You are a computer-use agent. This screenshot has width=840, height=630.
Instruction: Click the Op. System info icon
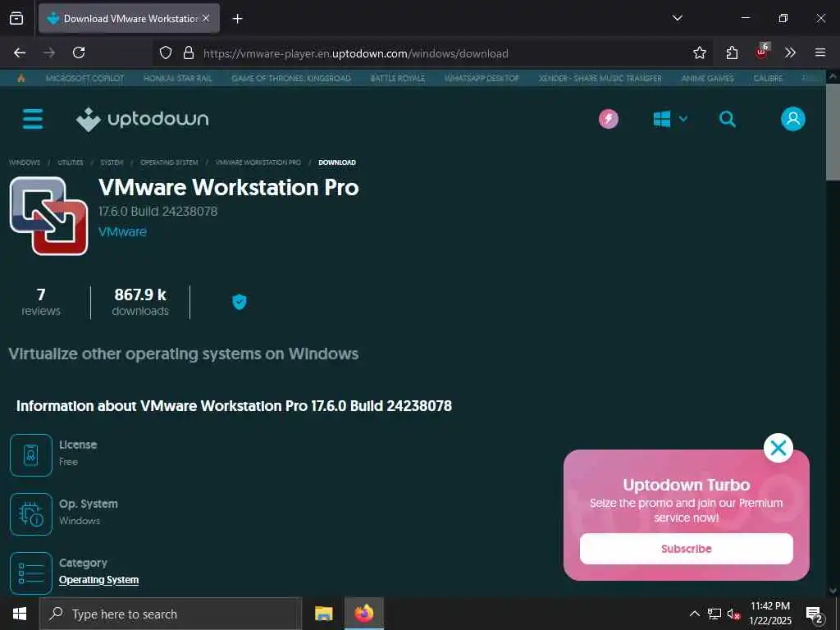click(31, 514)
